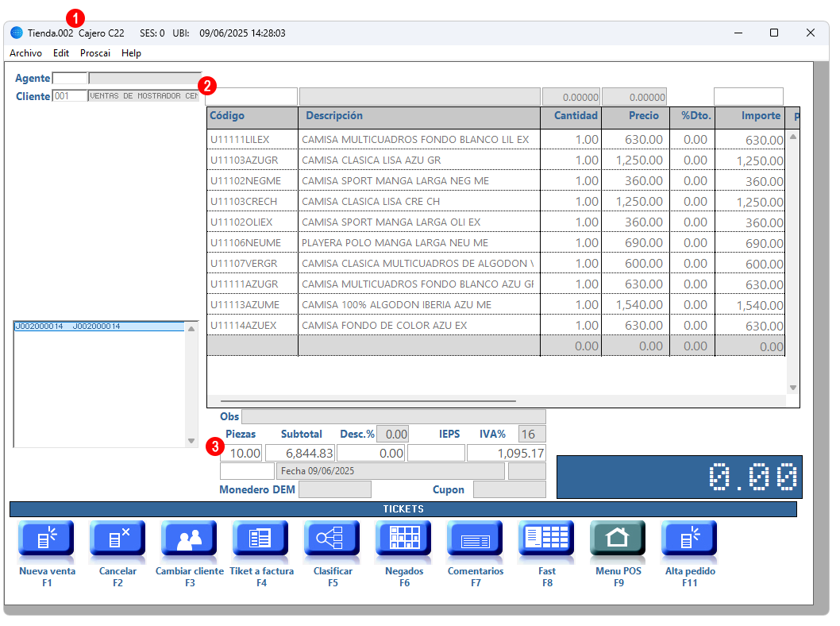Select row with code U11114AZUEX
This screenshot has width=840, height=626.
coord(496,326)
